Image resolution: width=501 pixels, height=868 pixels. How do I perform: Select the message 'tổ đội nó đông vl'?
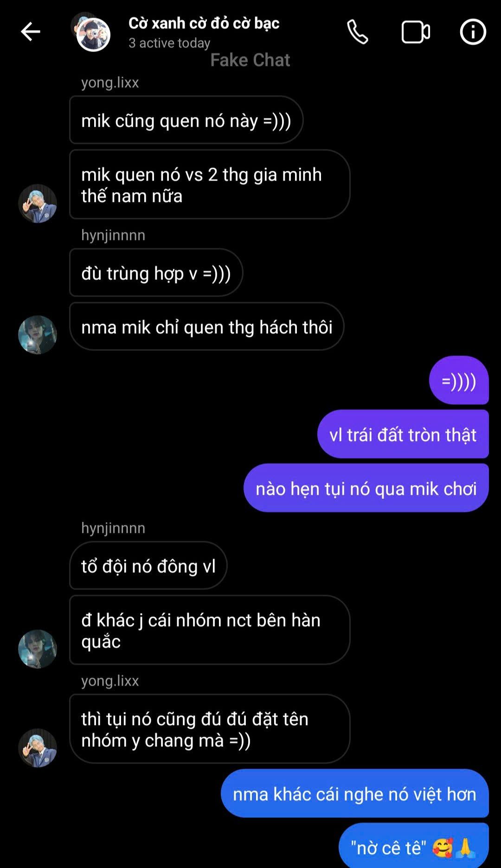(x=148, y=566)
